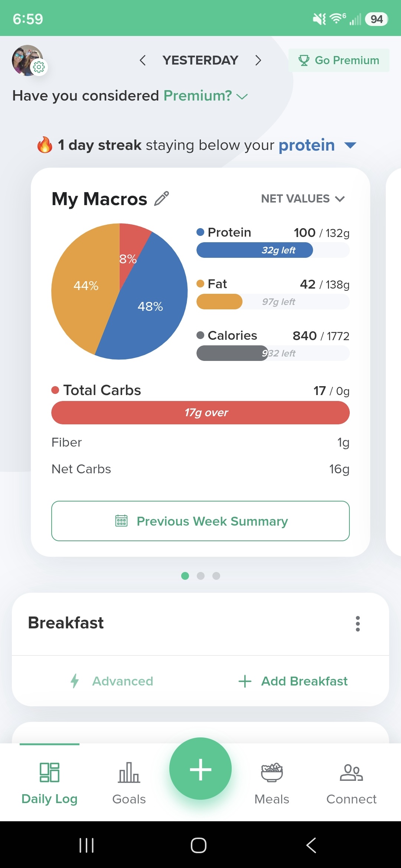Tap the Total Carbs 17g over bar
The image size is (401, 868).
pyautogui.click(x=200, y=412)
